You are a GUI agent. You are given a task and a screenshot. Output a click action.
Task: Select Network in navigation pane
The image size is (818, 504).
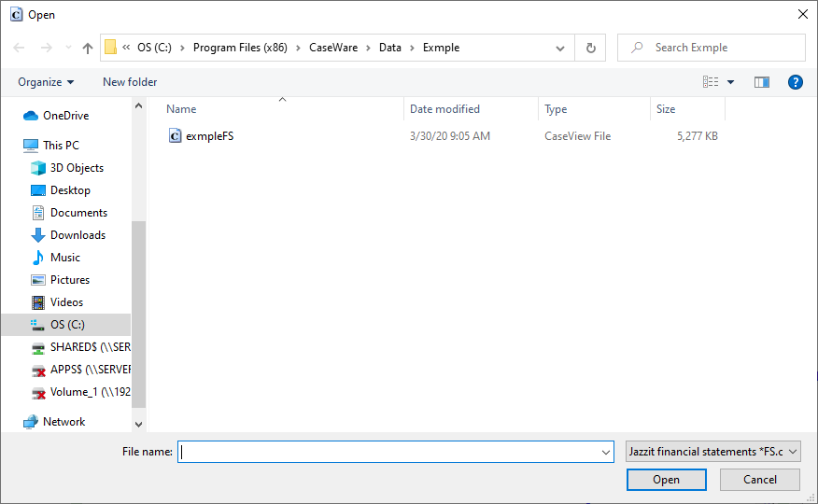63,422
